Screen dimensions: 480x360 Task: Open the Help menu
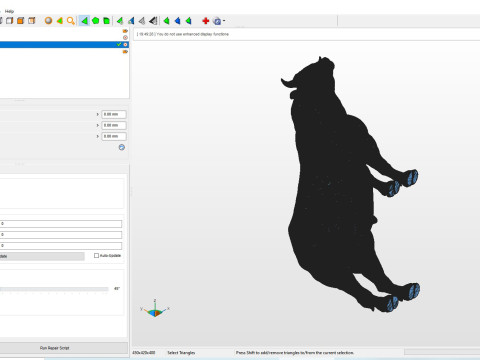click(x=9, y=11)
